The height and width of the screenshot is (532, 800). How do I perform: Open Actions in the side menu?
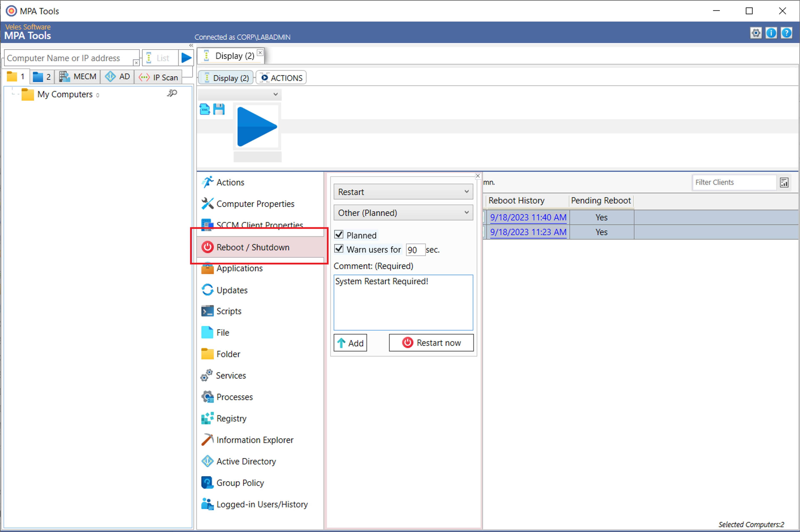point(223,182)
